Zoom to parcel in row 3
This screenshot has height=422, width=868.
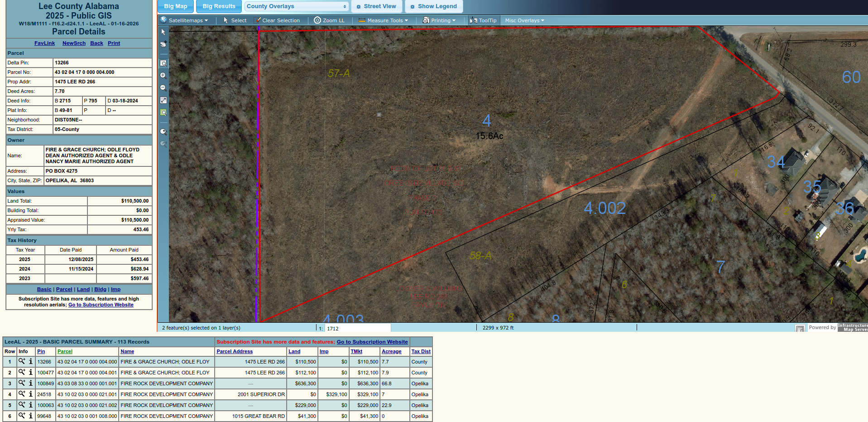tap(22, 383)
